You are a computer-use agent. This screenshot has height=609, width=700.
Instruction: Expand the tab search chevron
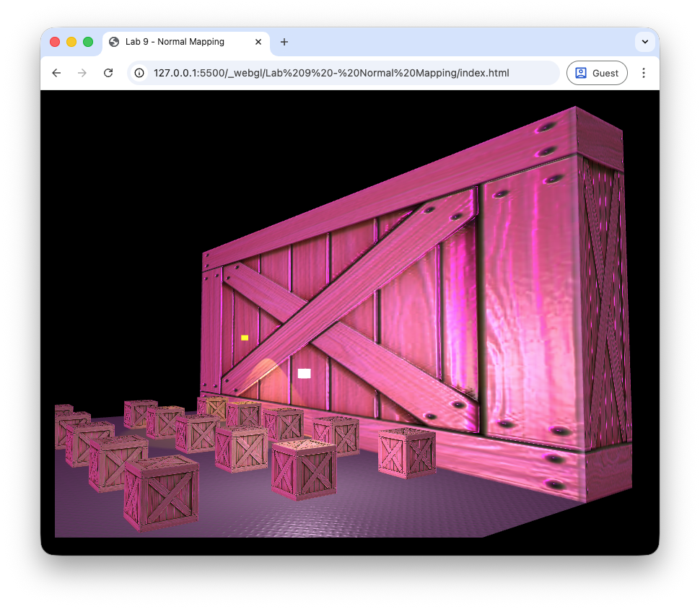click(x=644, y=42)
